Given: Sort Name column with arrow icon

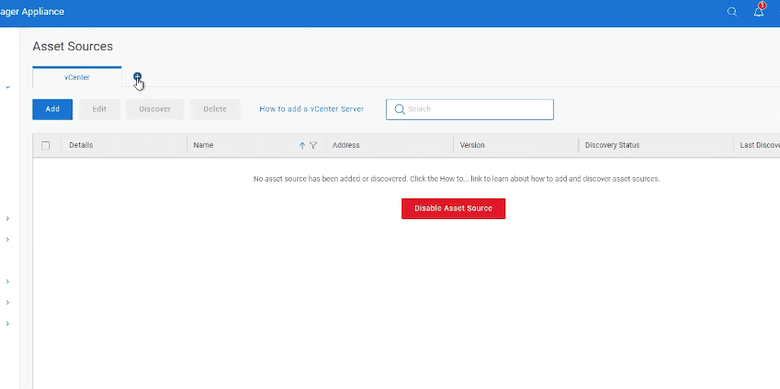Looking at the screenshot, I should pyautogui.click(x=302, y=145).
